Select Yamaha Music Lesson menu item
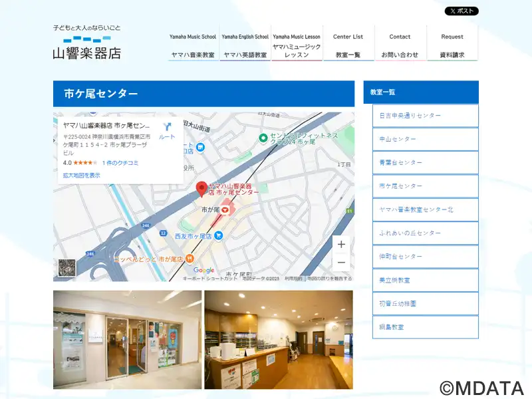The image size is (532, 399). pyautogui.click(x=297, y=43)
